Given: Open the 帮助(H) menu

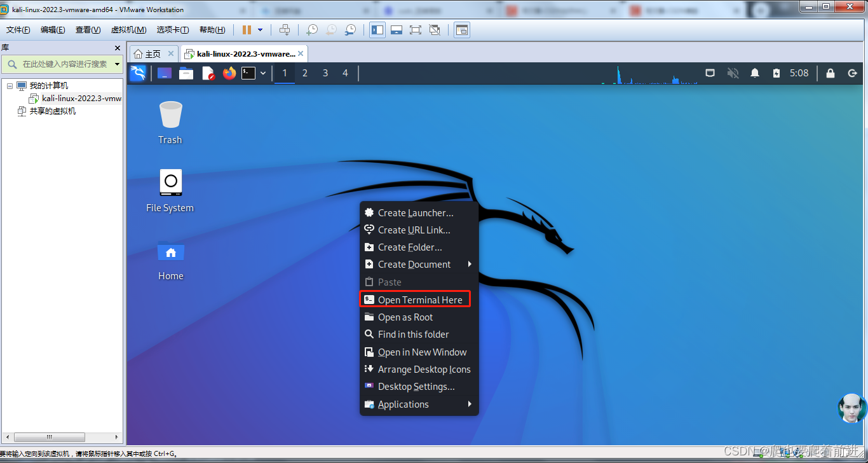Looking at the screenshot, I should pos(212,30).
